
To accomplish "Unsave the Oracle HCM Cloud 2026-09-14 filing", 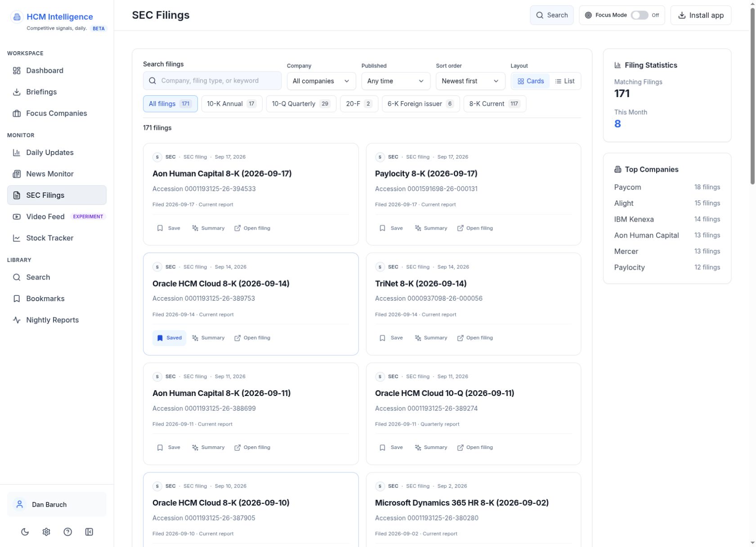I will click(169, 338).
